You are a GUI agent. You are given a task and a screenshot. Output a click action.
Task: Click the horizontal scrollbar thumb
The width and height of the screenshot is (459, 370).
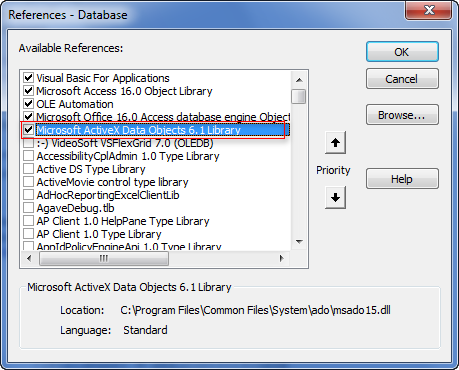(104, 258)
